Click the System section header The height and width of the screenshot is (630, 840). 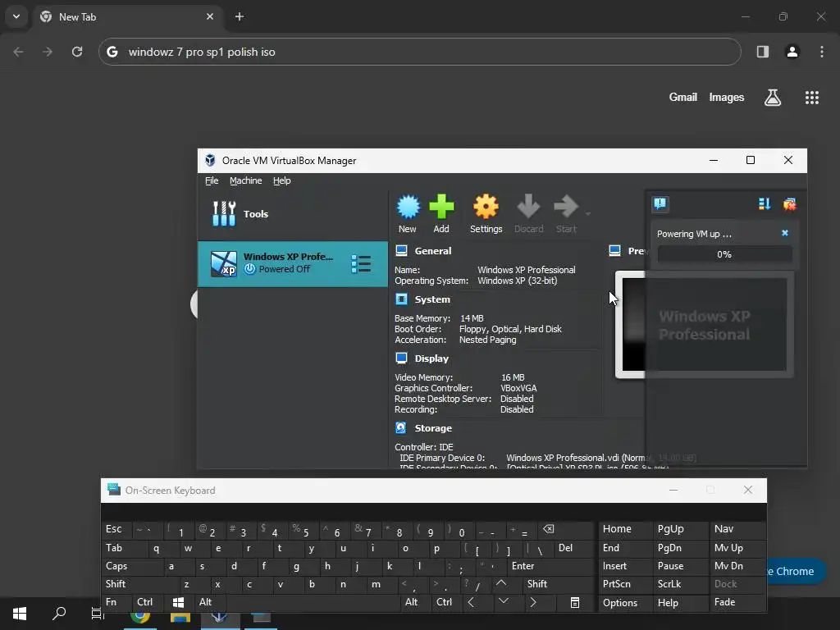[x=432, y=299]
